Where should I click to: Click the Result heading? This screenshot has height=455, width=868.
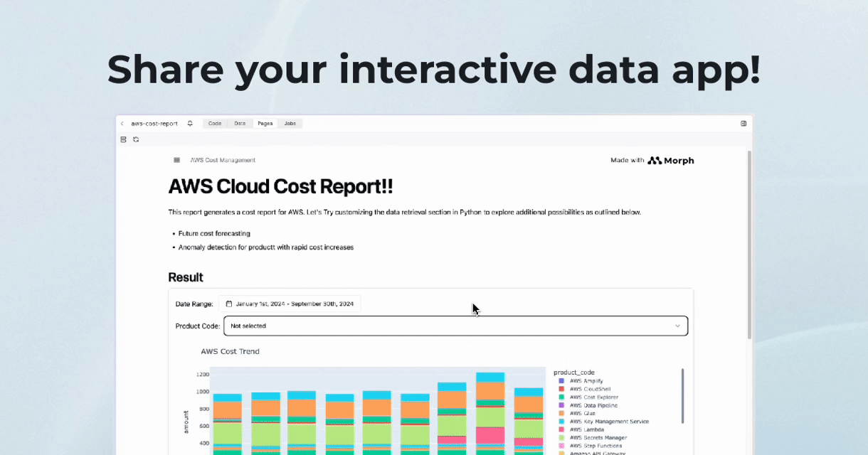point(186,277)
